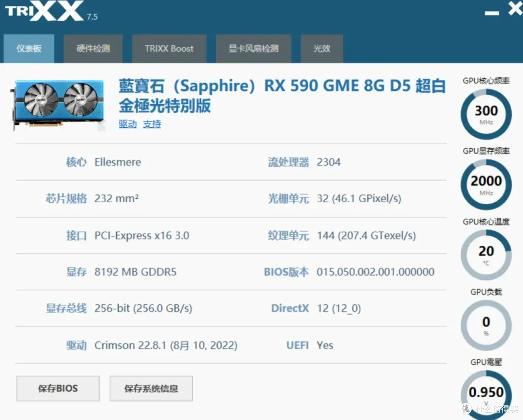Click the GPU核心频率 300 MHz gauge

(486, 114)
